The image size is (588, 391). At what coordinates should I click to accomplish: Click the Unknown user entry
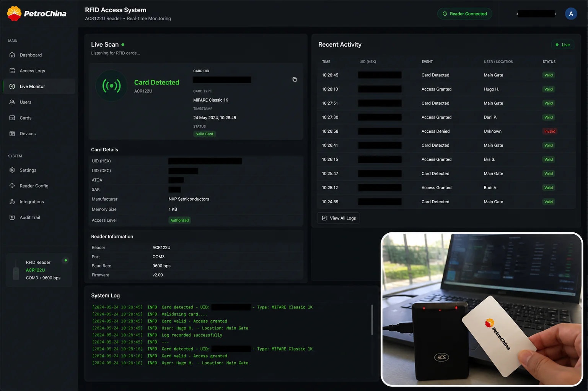click(x=492, y=131)
